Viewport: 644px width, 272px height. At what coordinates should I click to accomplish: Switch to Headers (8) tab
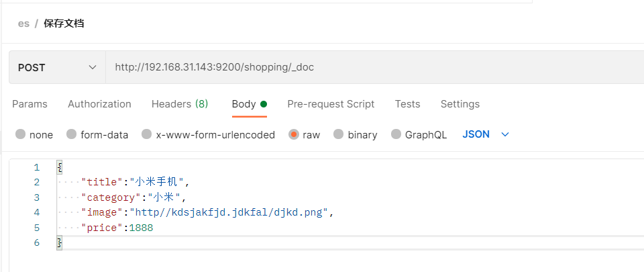180,104
